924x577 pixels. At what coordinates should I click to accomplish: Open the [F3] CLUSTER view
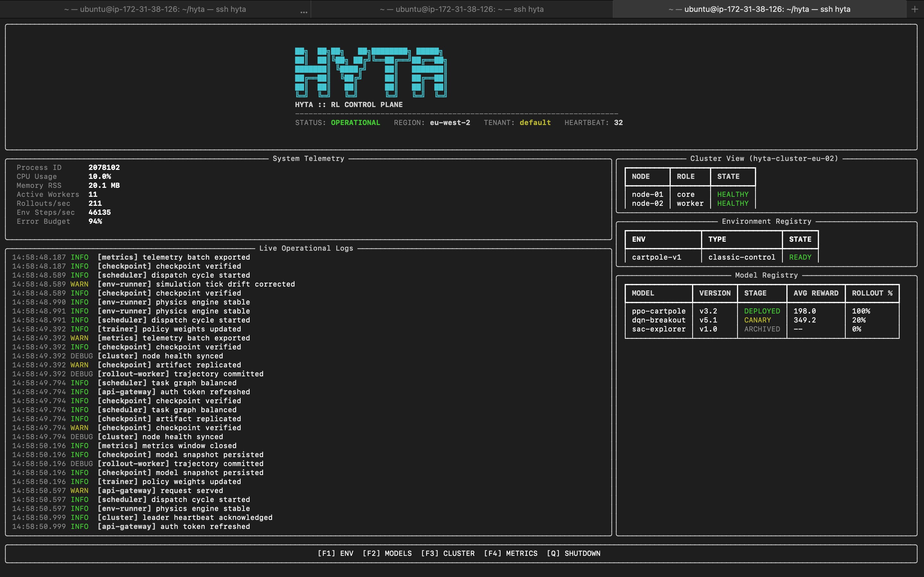(x=448, y=553)
